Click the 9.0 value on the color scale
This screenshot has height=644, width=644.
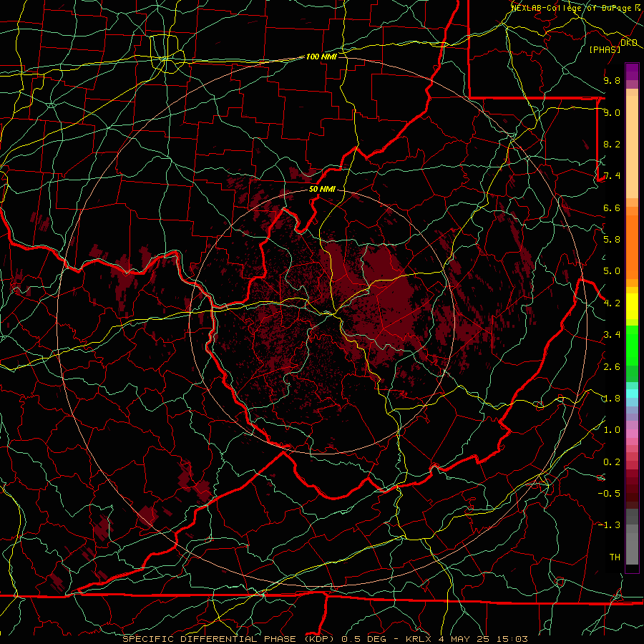(x=612, y=112)
